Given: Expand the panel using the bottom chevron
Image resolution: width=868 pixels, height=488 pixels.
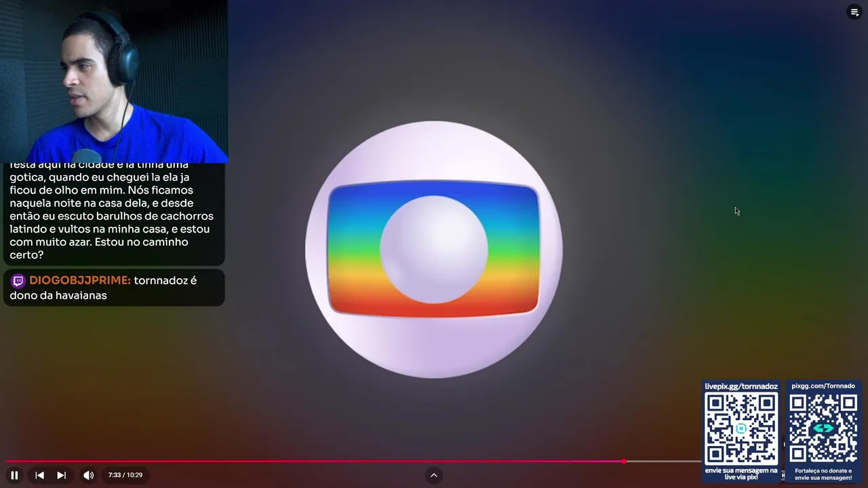Looking at the screenshot, I should (434, 475).
